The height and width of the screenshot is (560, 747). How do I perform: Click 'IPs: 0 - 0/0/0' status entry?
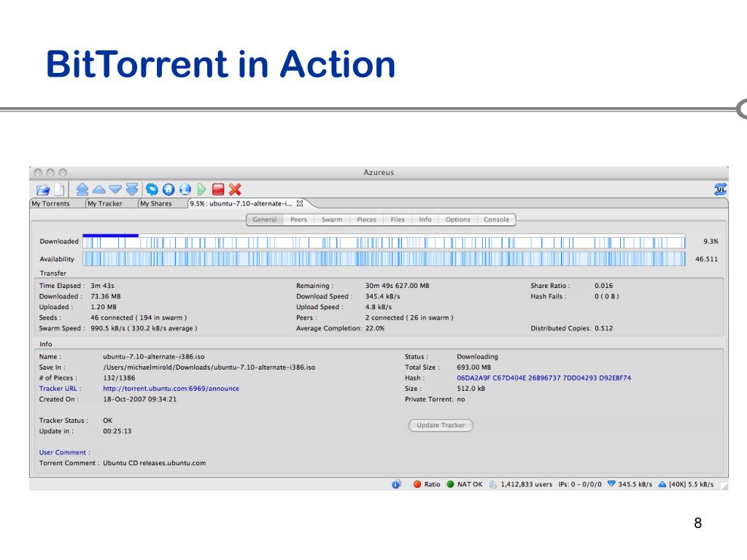click(x=580, y=484)
